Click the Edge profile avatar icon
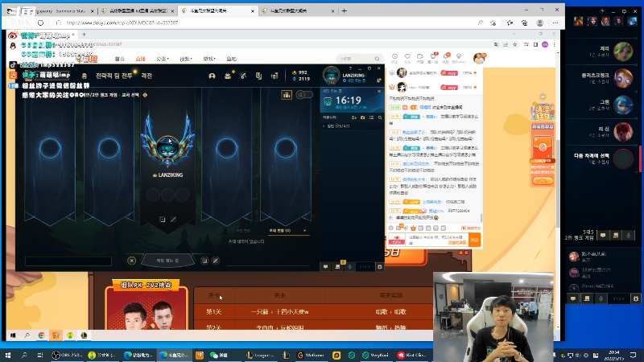 coord(540,23)
